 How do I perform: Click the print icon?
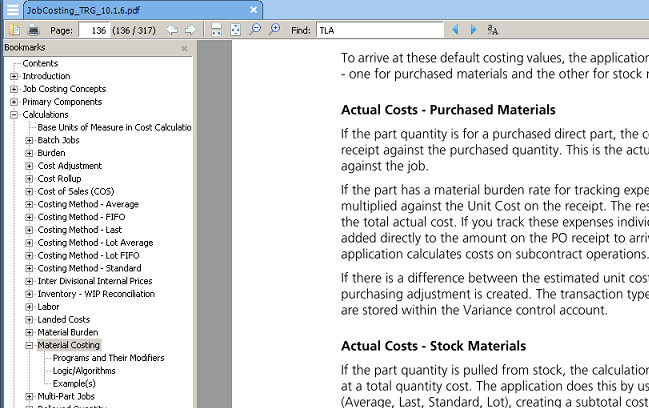pyautogui.click(x=34, y=30)
